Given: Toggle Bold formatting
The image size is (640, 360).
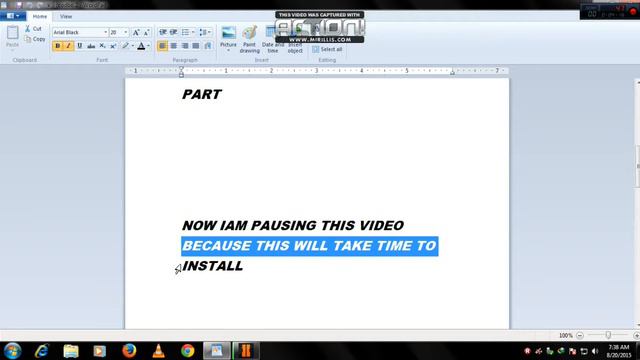Looking at the screenshot, I should pyautogui.click(x=58, y=46).
